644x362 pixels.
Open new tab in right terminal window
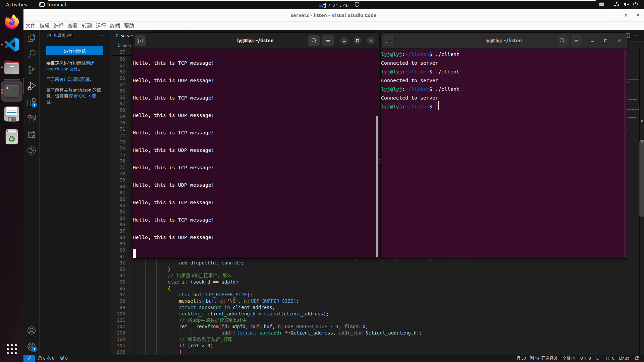coord(389,41)
